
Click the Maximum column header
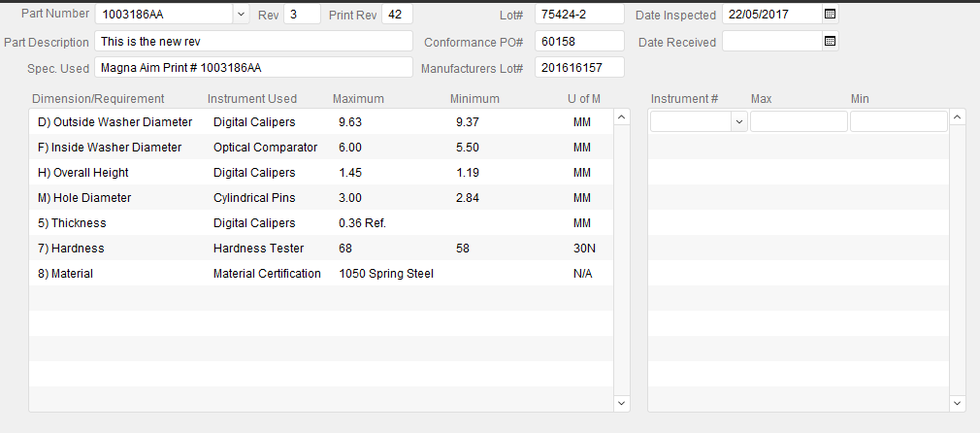click(358, 99)
